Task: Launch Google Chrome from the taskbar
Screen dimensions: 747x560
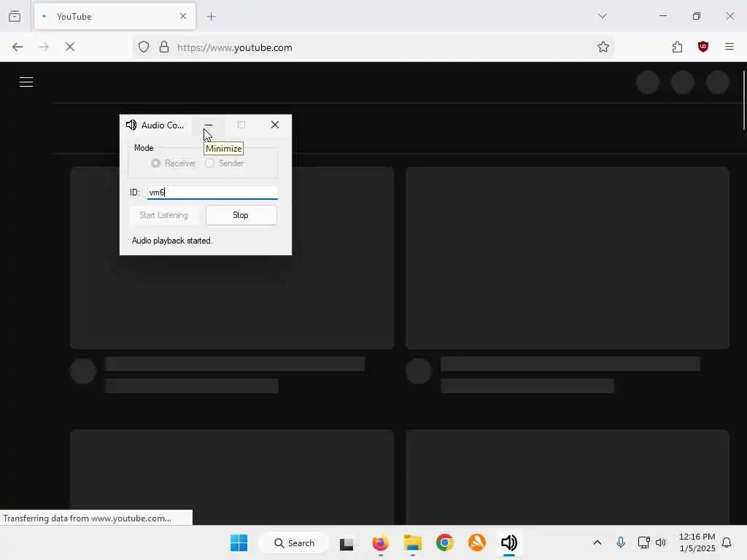Action: pos(445,542)
